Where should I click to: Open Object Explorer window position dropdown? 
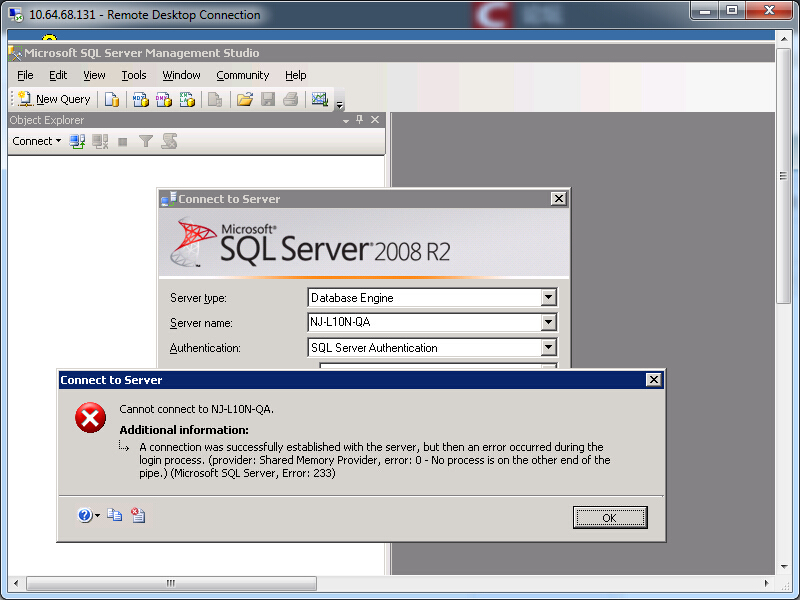(x=346, y=120)
